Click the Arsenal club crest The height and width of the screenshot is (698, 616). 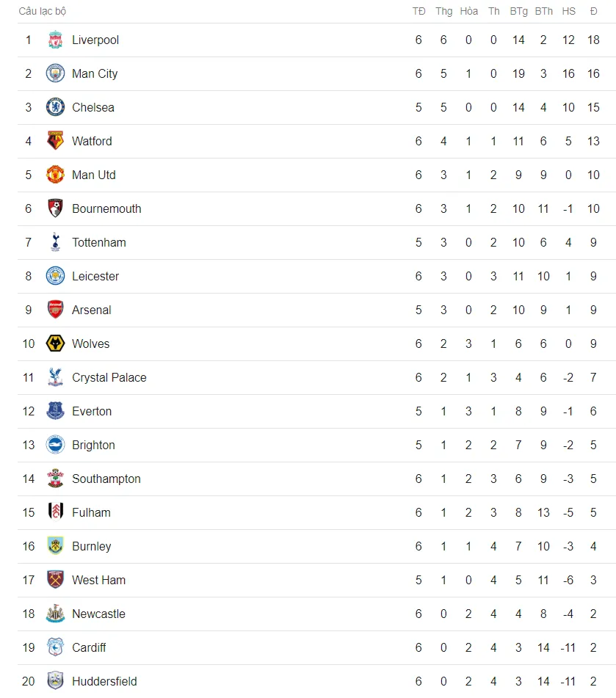point(55,310)
